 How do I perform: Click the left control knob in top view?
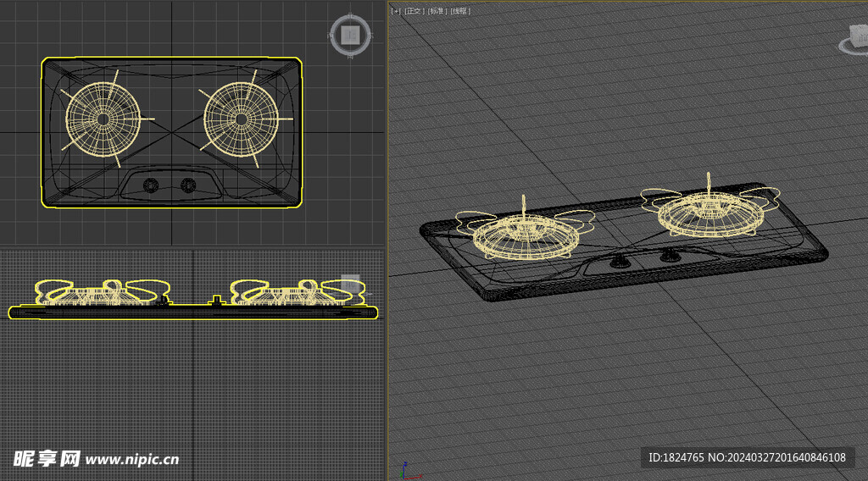[152, 185]
